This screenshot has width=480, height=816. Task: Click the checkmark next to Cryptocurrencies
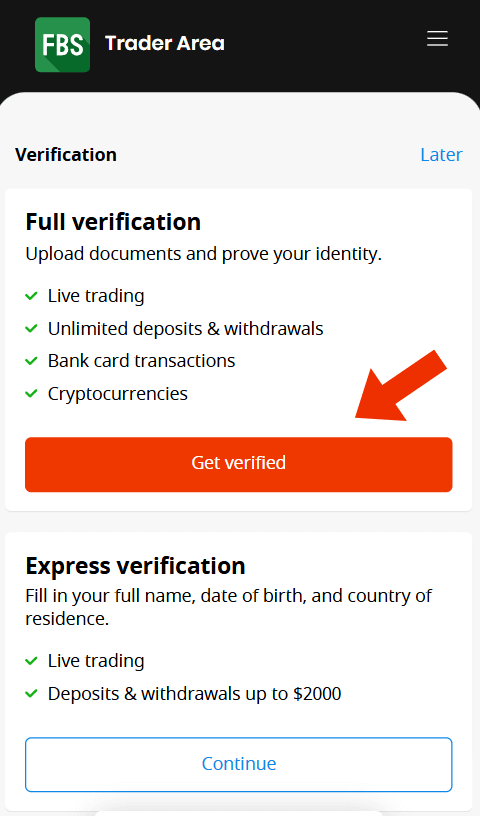coord(31,394)
